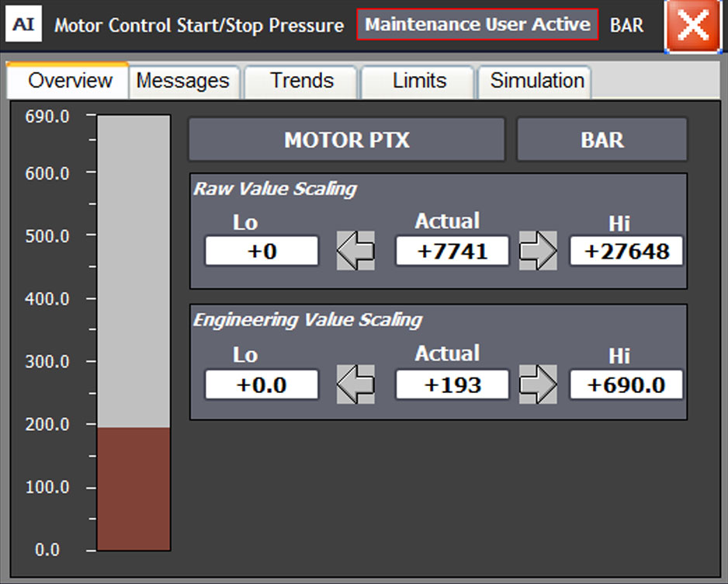Screen dimensions: 728x584
Task: Select the Overview tab
Action: tap(68, 81)
